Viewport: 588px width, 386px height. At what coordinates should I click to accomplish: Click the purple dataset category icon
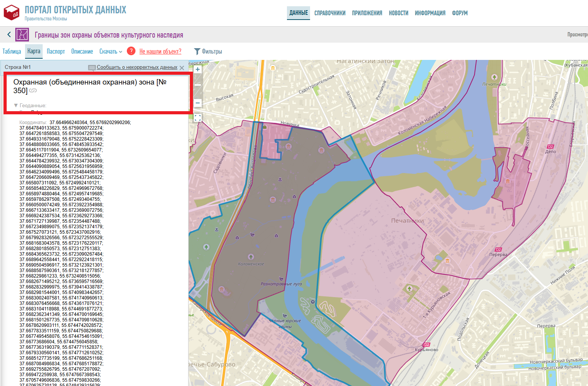(22, 34)
